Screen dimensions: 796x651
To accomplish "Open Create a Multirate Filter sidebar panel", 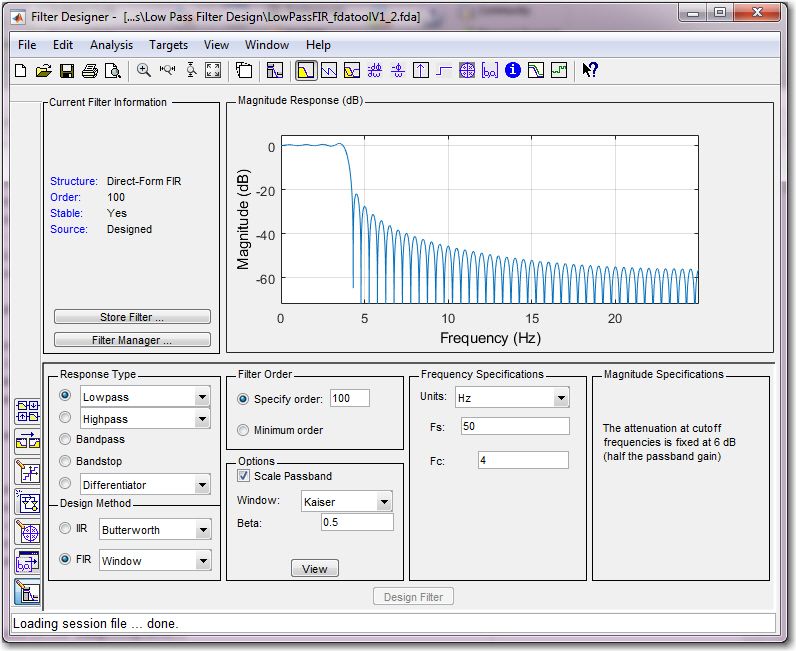I will click(27, 411).
